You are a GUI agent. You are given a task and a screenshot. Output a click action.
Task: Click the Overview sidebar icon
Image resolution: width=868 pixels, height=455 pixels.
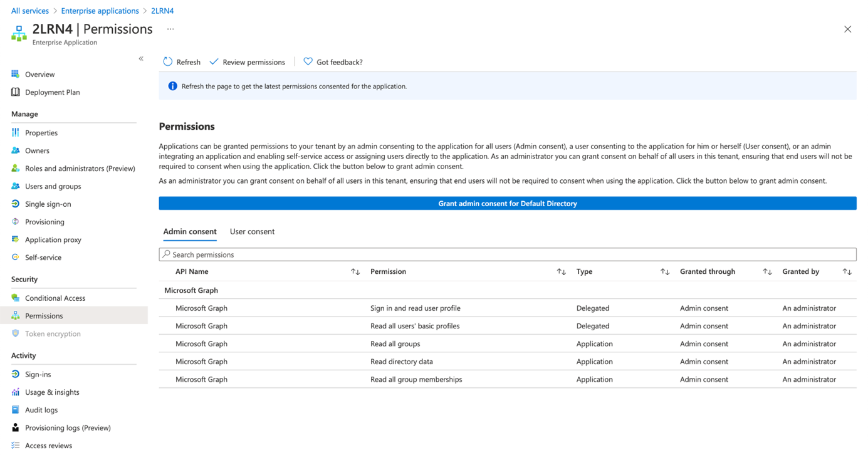pos(16,74)
